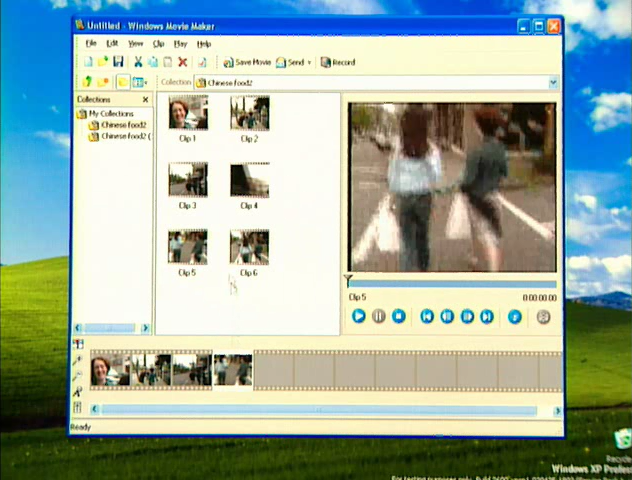The height and width of the screenshot is (480, 632).
Task: Click the Play button in monitor
Action: click(x=358, y=316)
